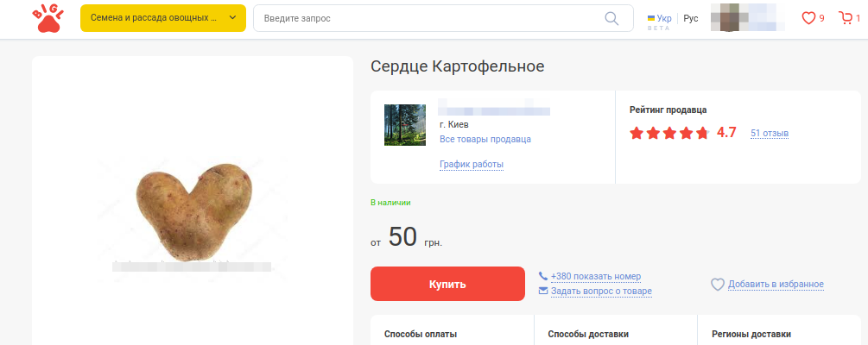Click product title 'Сердце Картофельное'
This screenshot has width=868, height=345.
coord(457,66)
